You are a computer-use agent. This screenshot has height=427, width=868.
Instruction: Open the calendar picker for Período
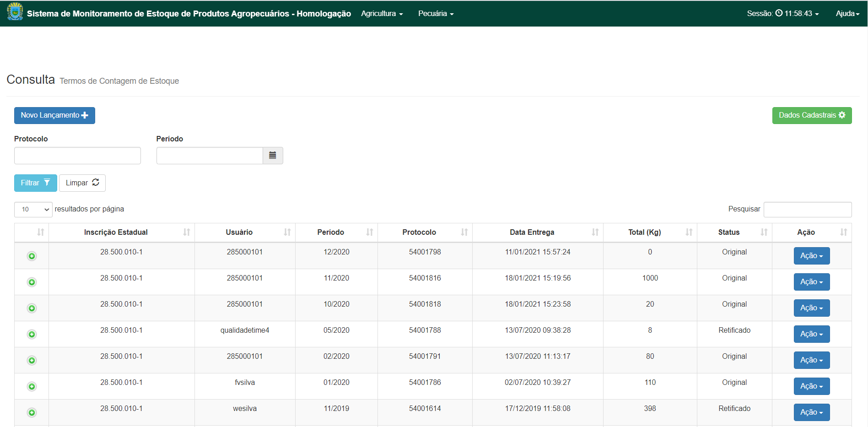pyautogui.click(x=273, y=156)
